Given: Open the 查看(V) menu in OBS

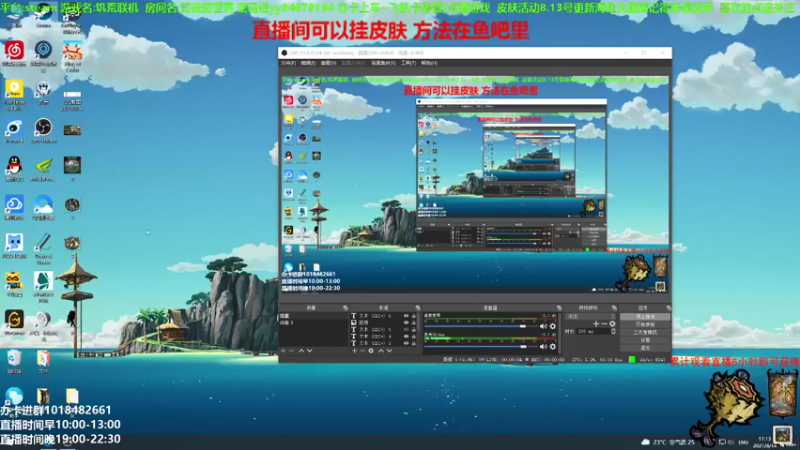Looking at the screenshot, I should pyautogui.click(x=328, y=63).
